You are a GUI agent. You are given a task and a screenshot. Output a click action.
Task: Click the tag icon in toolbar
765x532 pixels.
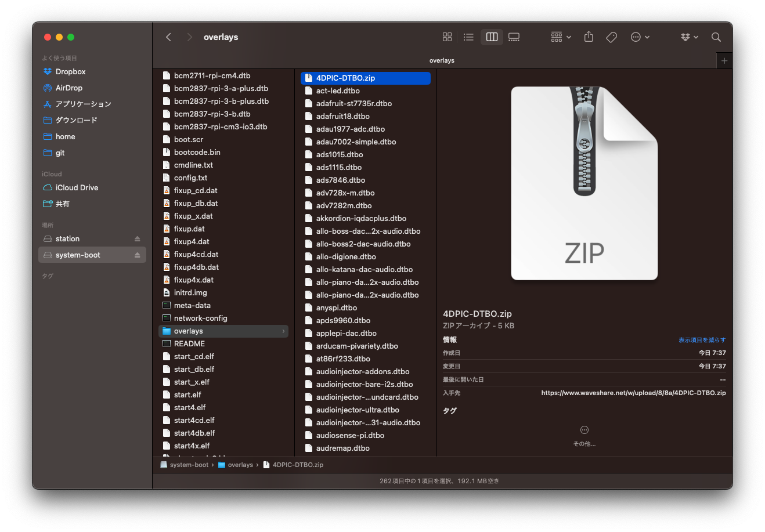[611, 37]
